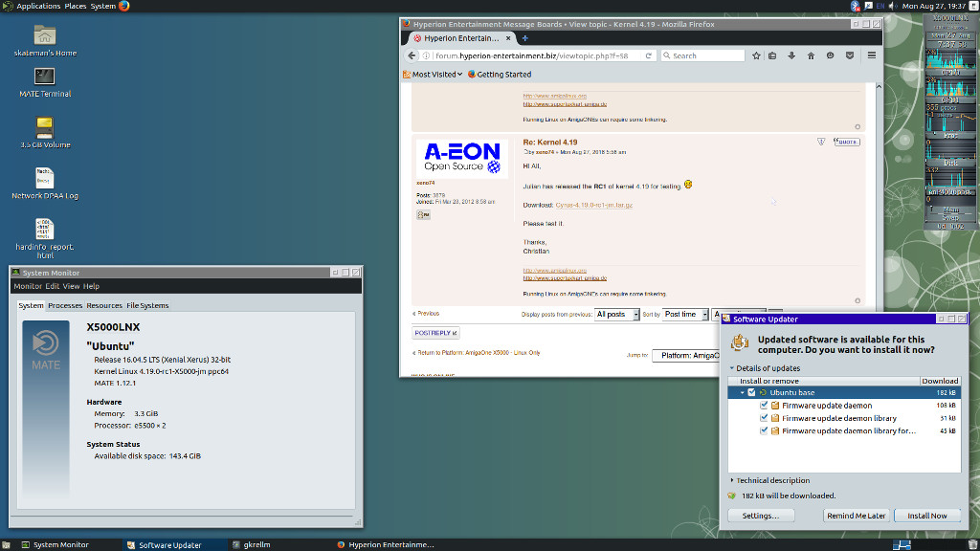The height and width of the screenshot is (551, 980).
Task: Open the System menu in top panel
Action: pyautogui.click(x=102, y=6)
